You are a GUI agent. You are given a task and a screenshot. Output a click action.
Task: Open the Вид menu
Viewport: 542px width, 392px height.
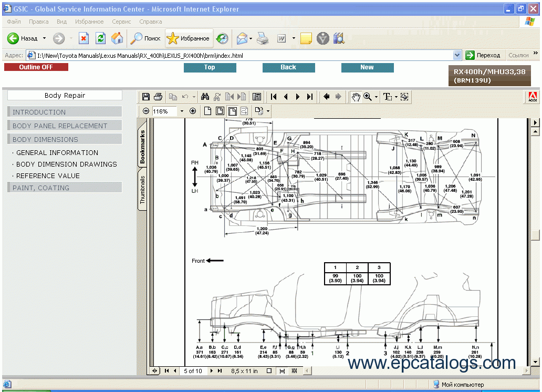61,22
